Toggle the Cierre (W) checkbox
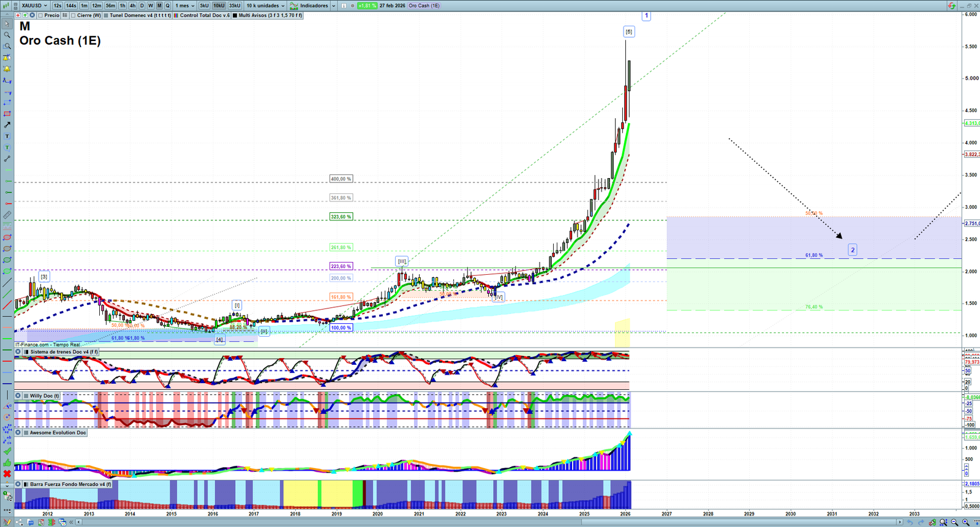The image size is (980, 527). click(x=73, y=15)
